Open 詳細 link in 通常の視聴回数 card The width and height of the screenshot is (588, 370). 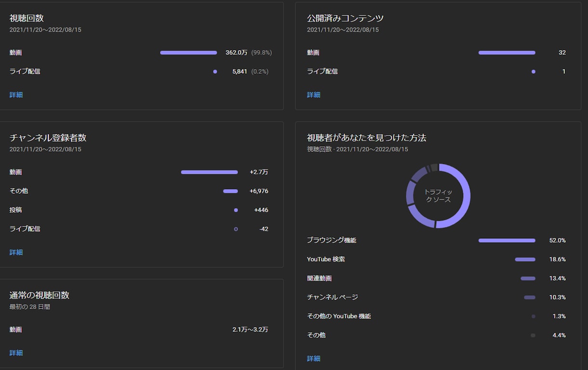(16, 353)
